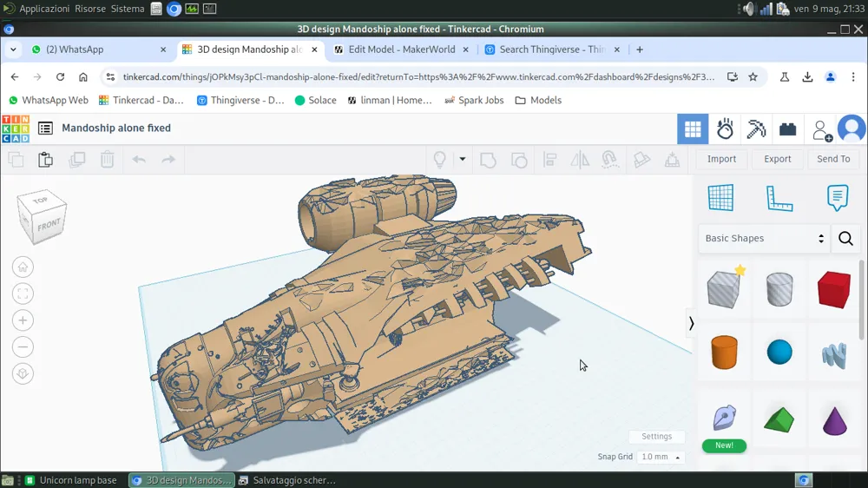
Task: Switch to Edit Model MakerWorld tab
Action: pos(401,49)
